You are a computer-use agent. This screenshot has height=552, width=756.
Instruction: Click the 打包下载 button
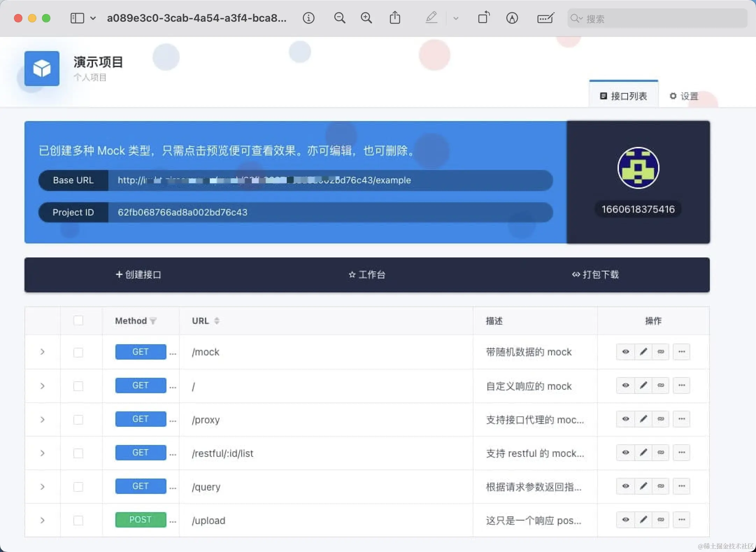[595, 275]
